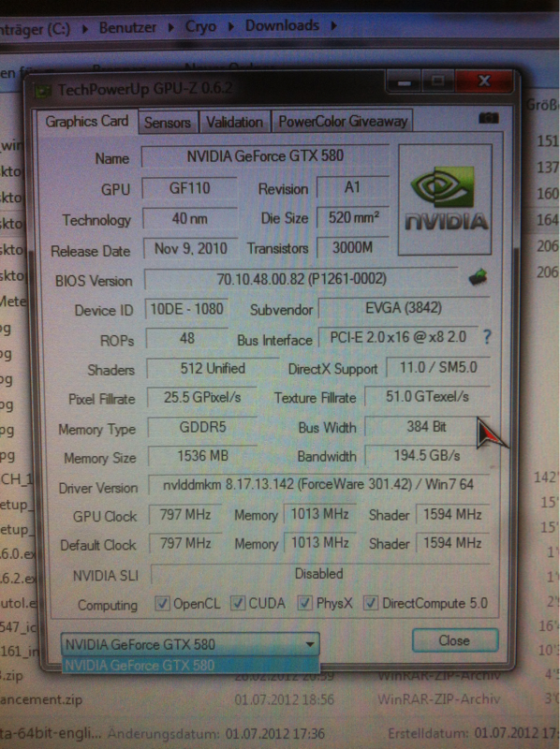Screen dimensions: 560x749
Task: Minimize the GPU-Z window
Action: (x=404, y=83)
